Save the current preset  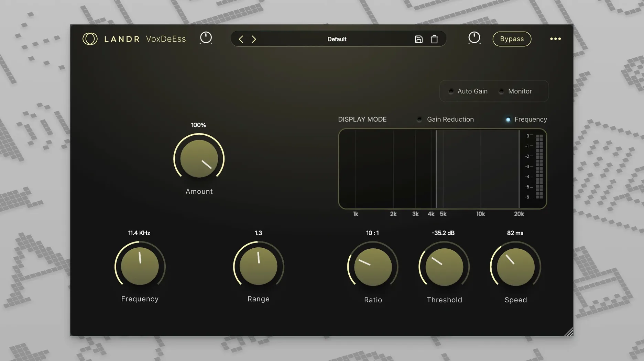(x=418, y=39)
